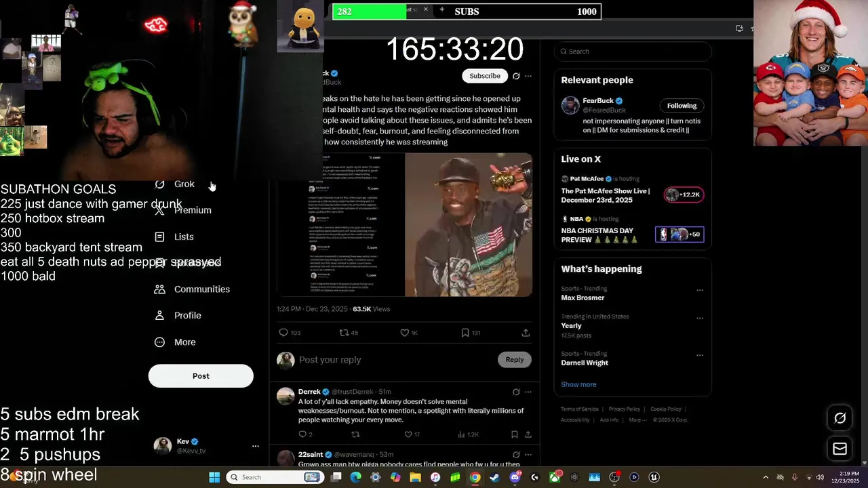The height and width of the screenshot is (488, 868).
Task: Click the Windows taskbar Search box
Action: click(x=274, y=477)
